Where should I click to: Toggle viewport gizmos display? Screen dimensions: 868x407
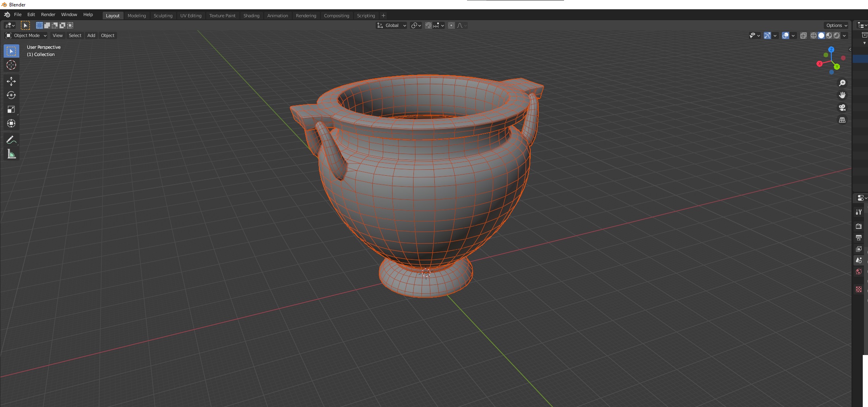pos(767,35)
